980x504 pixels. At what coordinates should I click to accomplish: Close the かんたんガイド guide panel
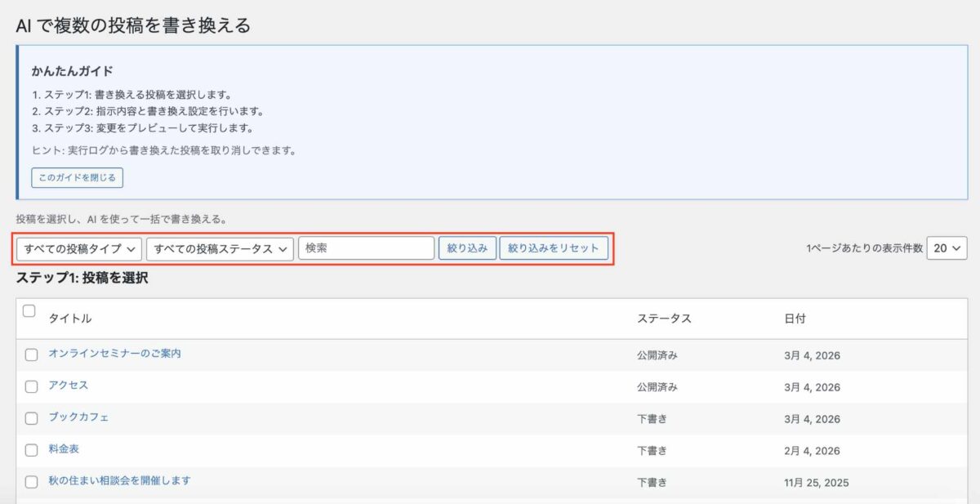[77, 177]
